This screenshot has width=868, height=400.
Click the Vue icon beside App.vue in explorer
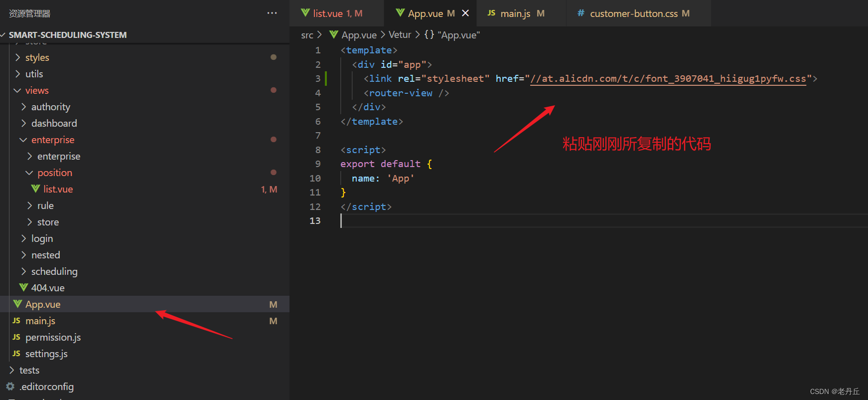(17, 304)
